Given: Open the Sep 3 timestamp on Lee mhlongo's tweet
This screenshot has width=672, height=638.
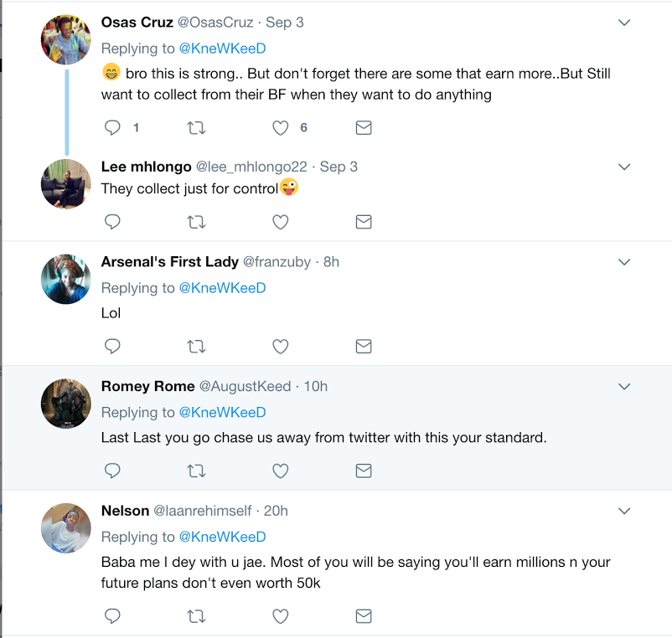Looking at the screenshot, I should [339, 167].
